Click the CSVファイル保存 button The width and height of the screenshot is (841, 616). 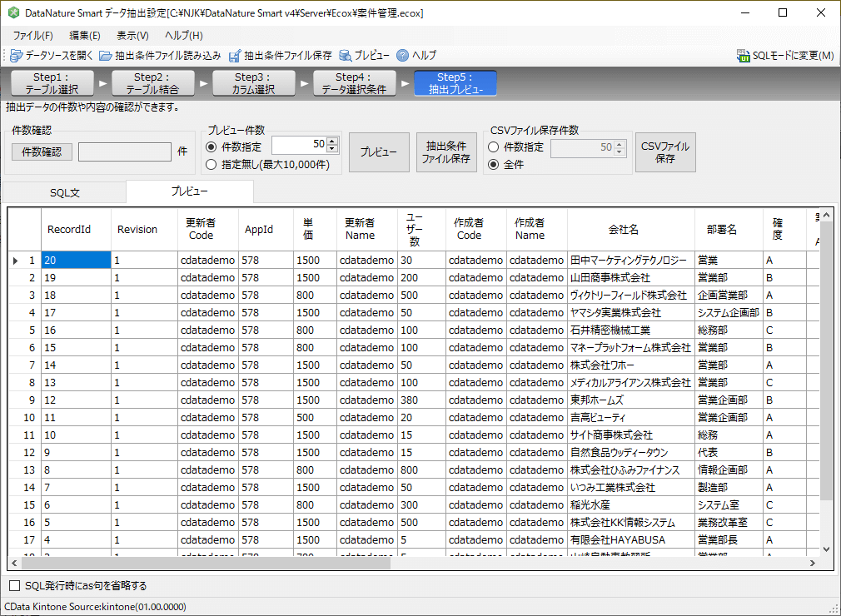664,152
